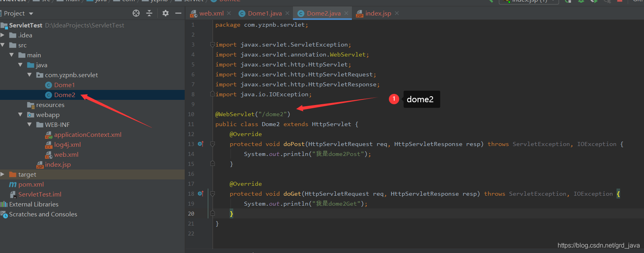Image resolution: width=644 pixels, height=253 pixels.
Task: Select Dome2 class in project tree
Action: click(64, 95)
